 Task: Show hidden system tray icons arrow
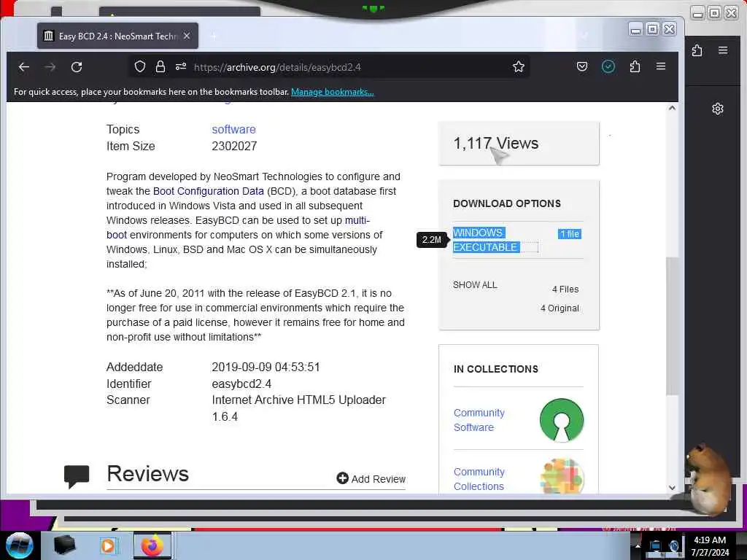[638, 546]
